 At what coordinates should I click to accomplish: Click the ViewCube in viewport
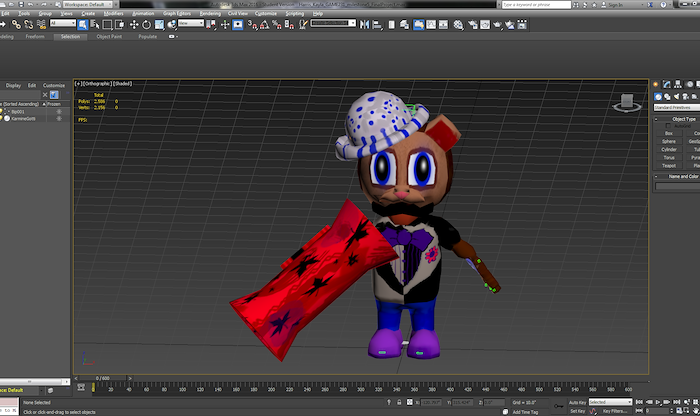pyautogui.click(x=627, y=103)
